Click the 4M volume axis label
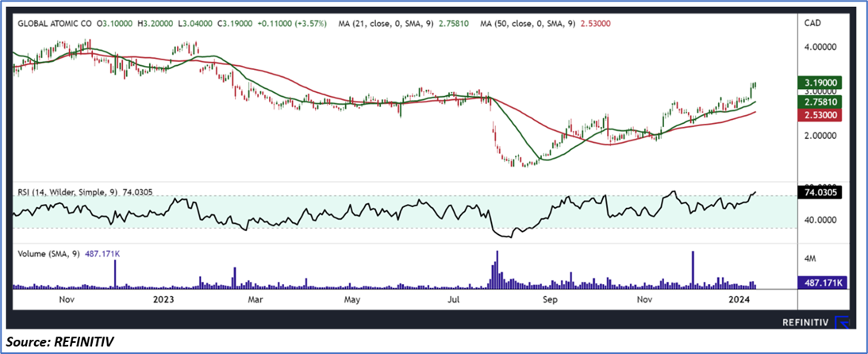This screenshot has height=354, width=868. click(x=810, y=260)
